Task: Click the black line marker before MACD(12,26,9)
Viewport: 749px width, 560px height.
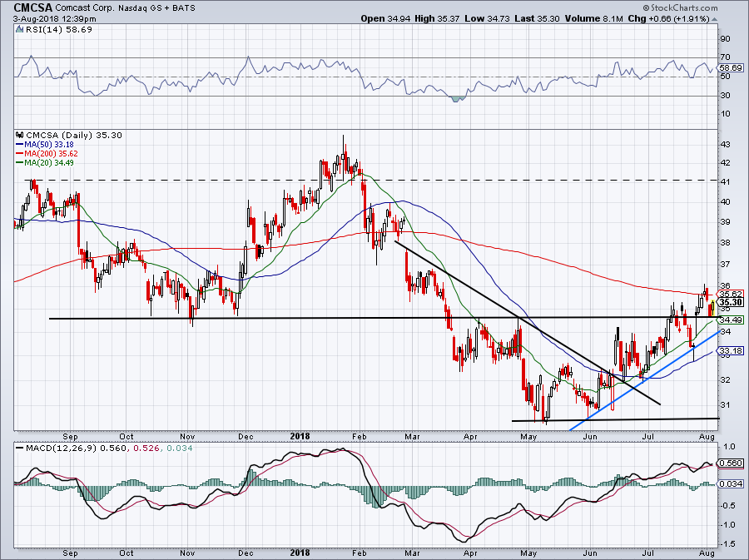Action: pyautogui.click(x=20, y=448)
